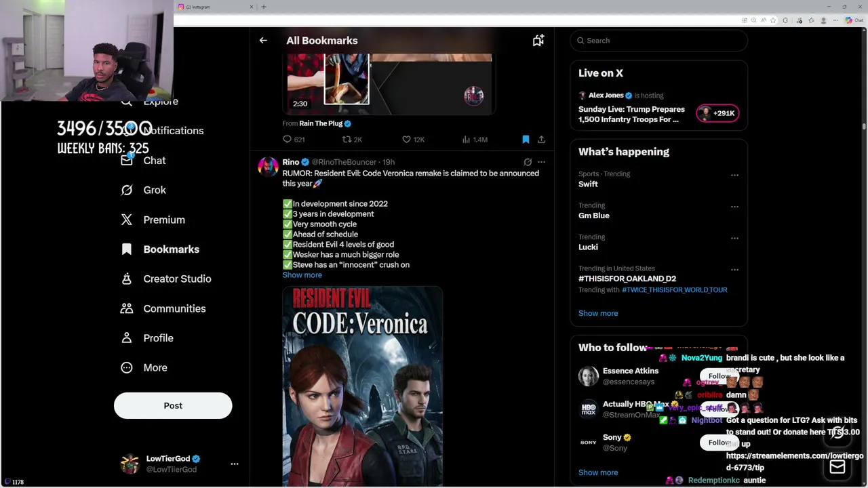868x488 pixels.
Task: View analytics for the 1.4M views post
Action: click(475, 140)
